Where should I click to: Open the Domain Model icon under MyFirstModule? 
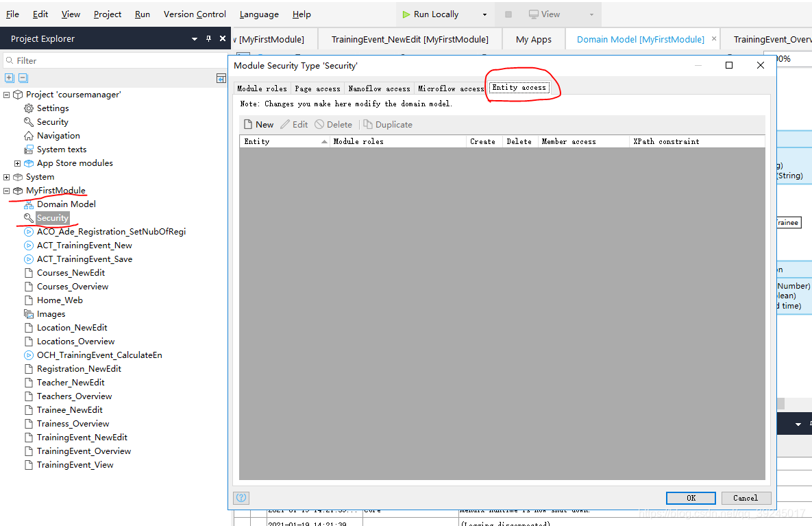(29, 204)
